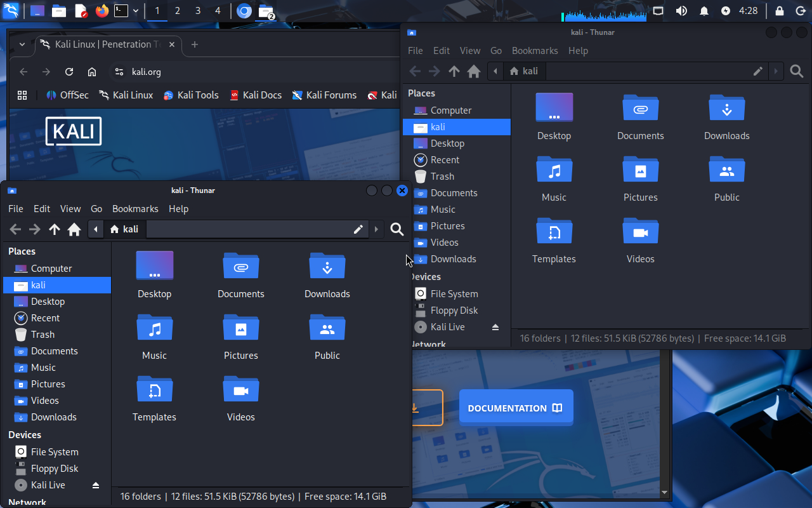The width and height of the screenshot is (812, 508).
Task: Open the View menu in the background Thunar window
Action: (x=469, y=50)
